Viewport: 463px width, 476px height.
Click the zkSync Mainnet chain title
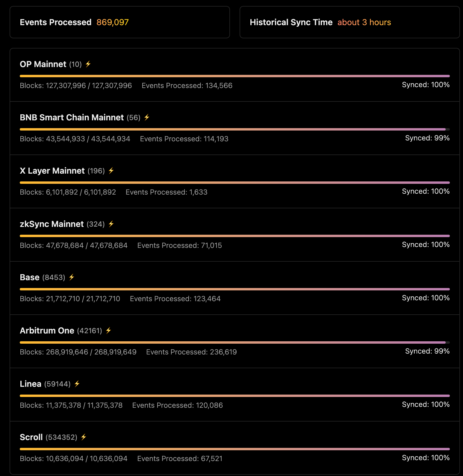(x=52, y=224)
